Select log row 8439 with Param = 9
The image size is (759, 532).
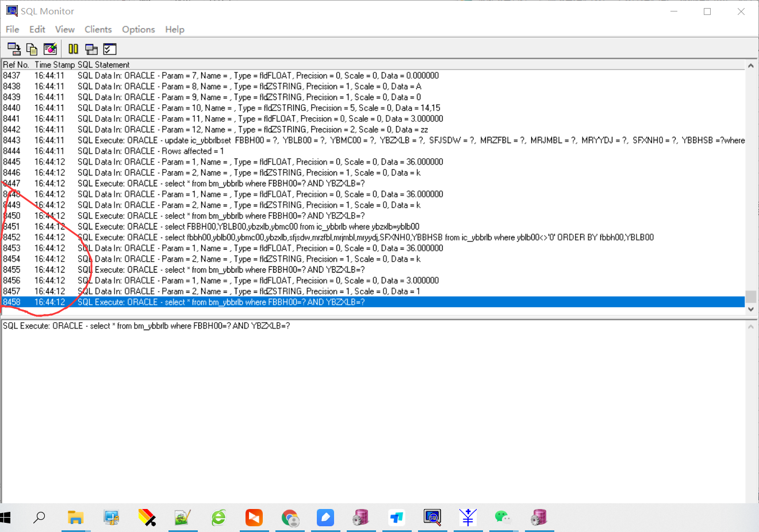[x=374, y=97]
